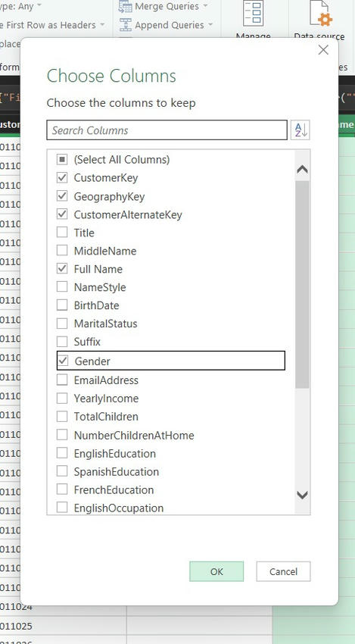Uncheck the GeographyKey checkbox
This screenshot has width=355, height=644.
(62, 196)
